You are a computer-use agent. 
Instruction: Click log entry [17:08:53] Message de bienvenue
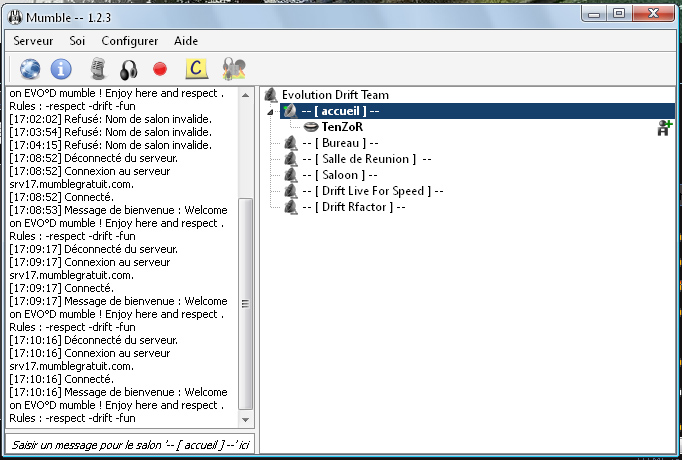(x=118, y=223)
